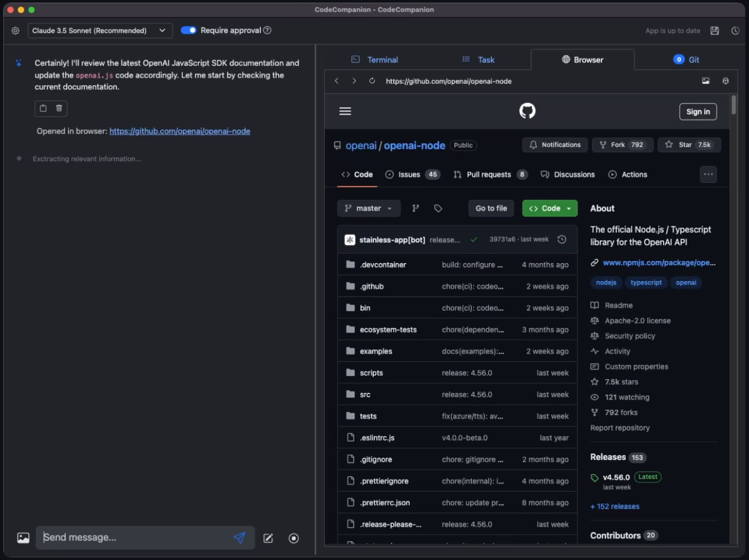Click the Fork 792 button
Viewport: 749px width, 560px height.
(622, 145)
